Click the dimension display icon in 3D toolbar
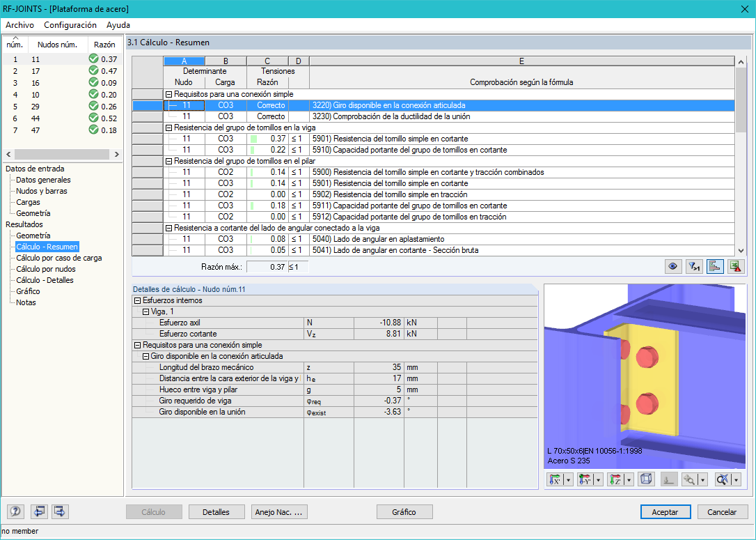Image resolution: width=756 pixels, height=540 pixels. point(669,479)
